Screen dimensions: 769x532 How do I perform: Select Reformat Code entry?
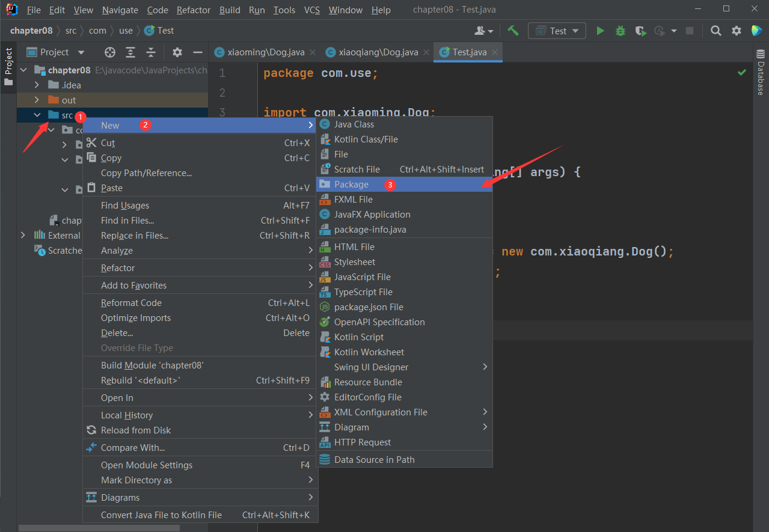point(200,303)
